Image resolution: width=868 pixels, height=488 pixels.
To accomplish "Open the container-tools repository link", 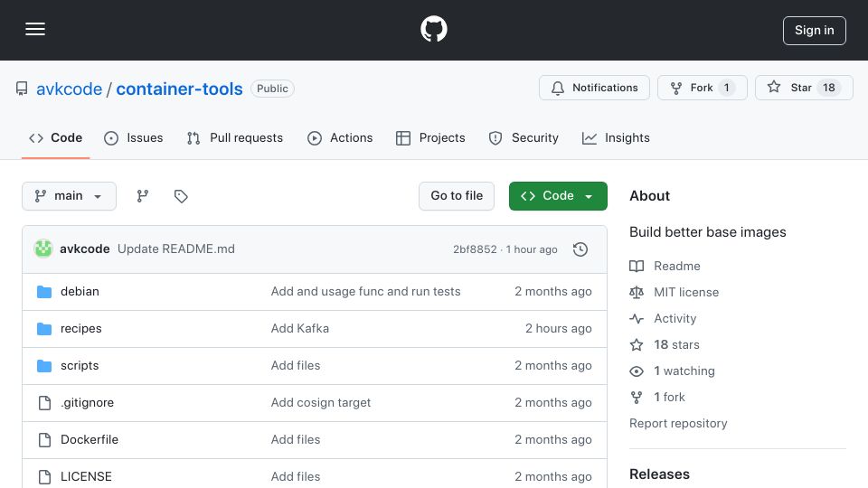I will tap(179, 89).
